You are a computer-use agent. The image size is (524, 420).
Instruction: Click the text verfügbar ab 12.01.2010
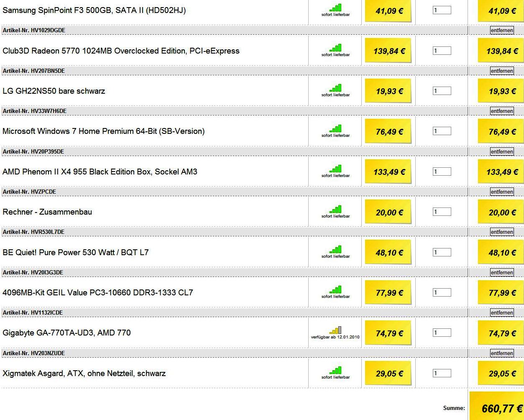335,337
